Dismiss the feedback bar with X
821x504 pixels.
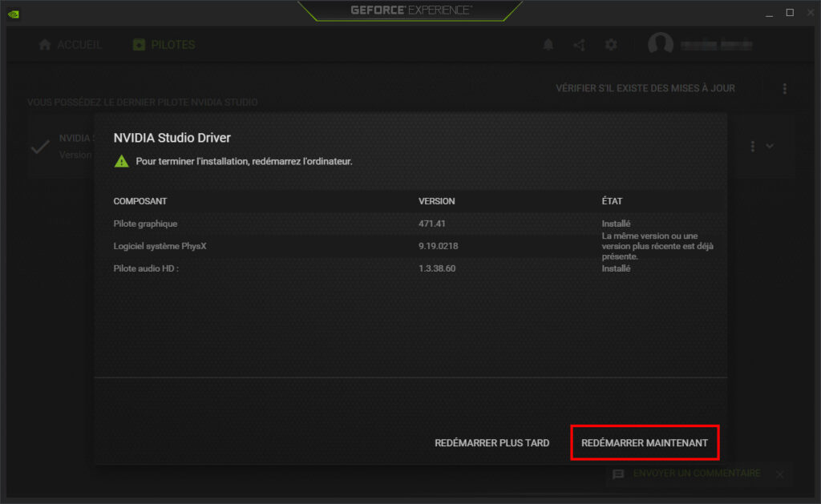point(779,474)
